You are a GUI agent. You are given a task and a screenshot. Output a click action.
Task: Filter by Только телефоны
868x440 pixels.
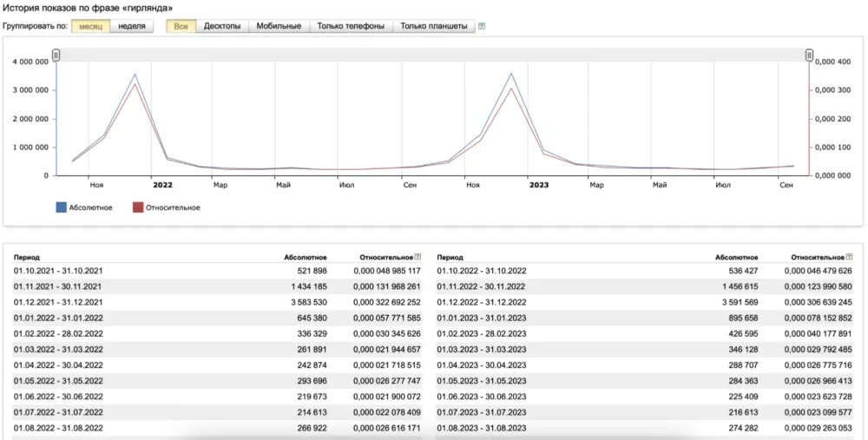(x=351, y=26)
